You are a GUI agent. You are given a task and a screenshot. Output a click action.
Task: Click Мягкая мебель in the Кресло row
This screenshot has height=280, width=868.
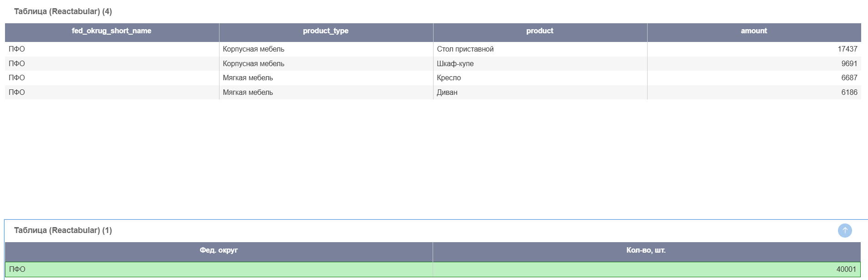(248, 78)
